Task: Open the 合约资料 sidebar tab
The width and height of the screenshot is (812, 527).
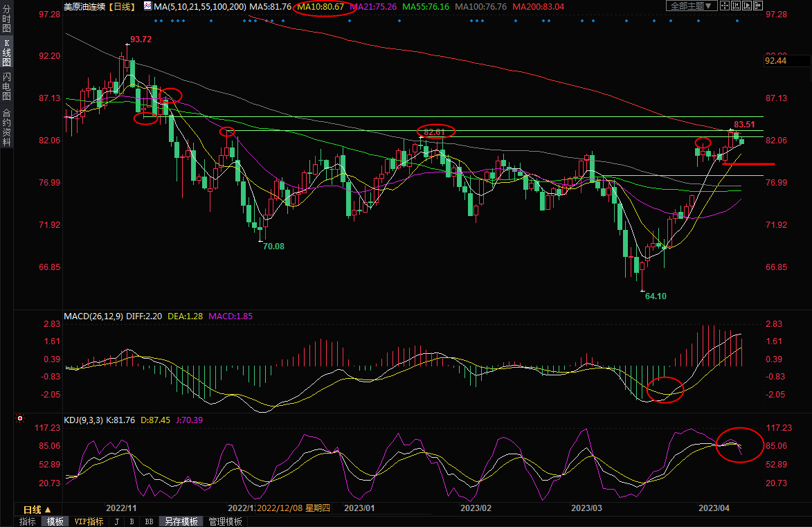Action: [x=6, y=127]
